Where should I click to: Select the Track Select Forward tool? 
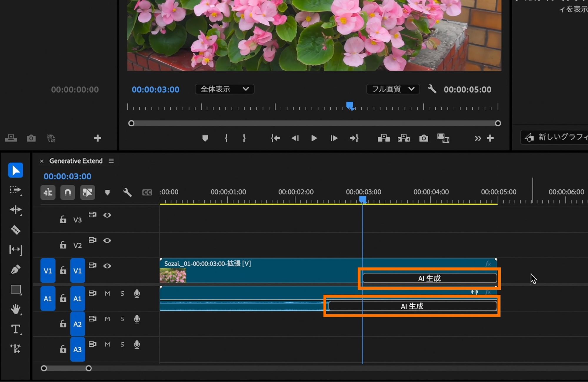[x=16, y=190]
